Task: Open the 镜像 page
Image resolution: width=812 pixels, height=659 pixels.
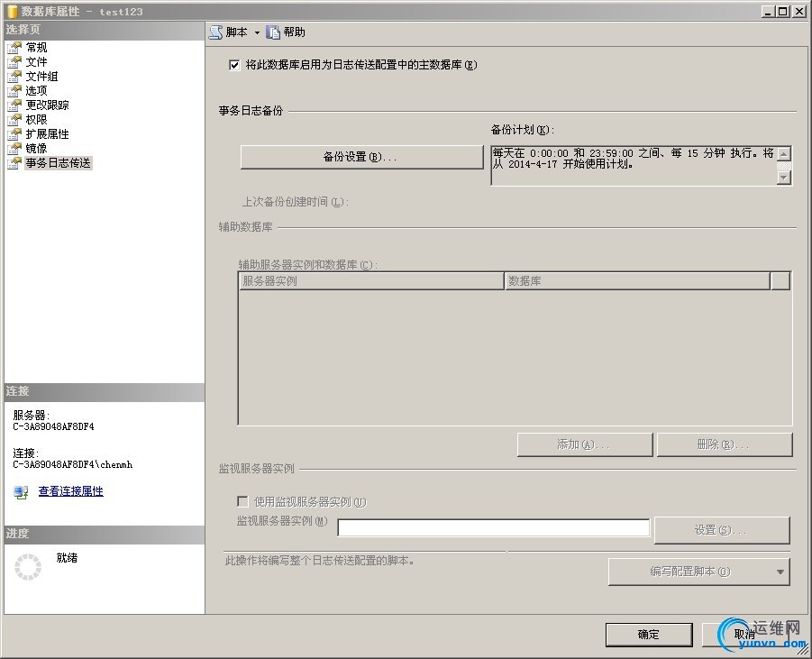Action: [36, 149]
